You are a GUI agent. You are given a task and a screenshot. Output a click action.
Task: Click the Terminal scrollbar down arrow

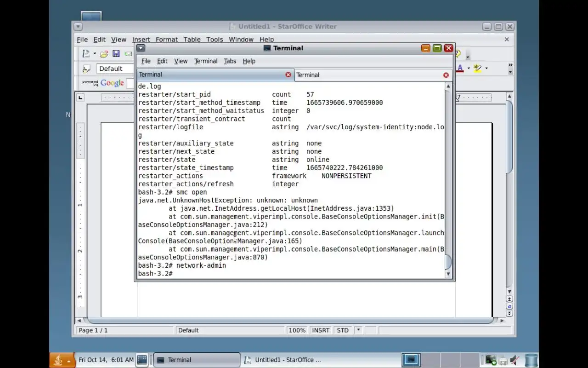448,274
